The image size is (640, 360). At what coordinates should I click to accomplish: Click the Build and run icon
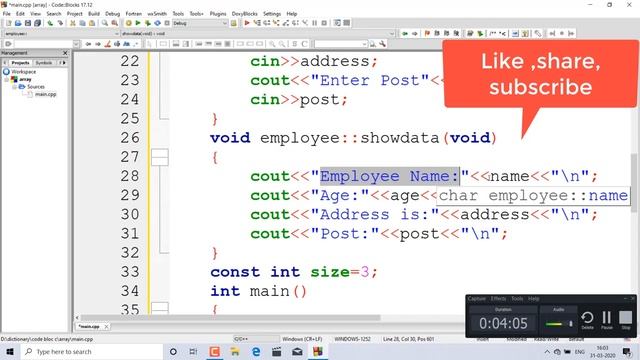(148, 23)
